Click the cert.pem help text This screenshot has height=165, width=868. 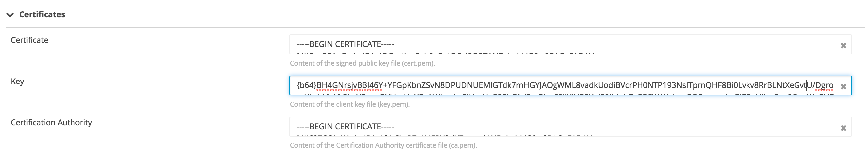362,63
